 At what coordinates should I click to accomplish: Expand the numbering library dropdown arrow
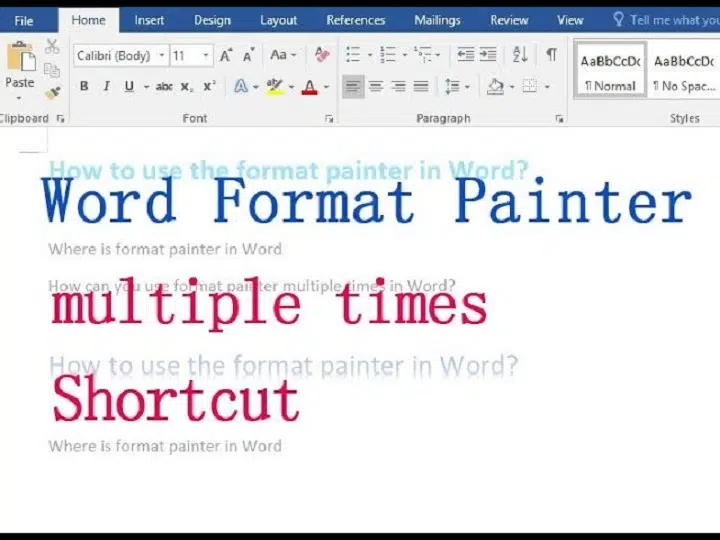point(405,55)
